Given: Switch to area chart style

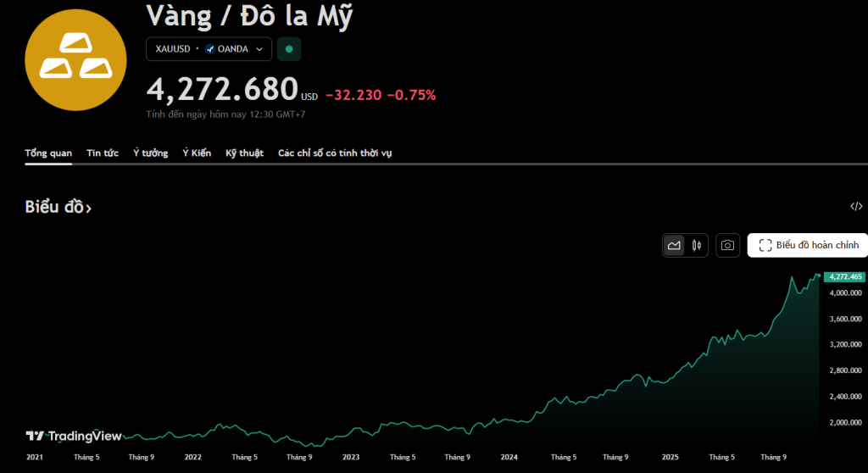Looking at the screenshot, I should click(x=675, y=245).
